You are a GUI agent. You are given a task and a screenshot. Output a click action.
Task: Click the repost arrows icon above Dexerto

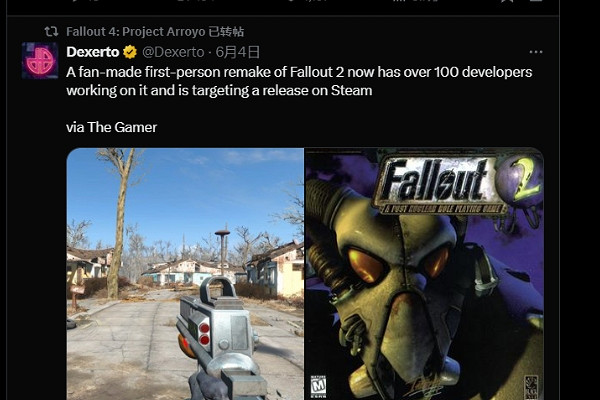pos(51,31)
